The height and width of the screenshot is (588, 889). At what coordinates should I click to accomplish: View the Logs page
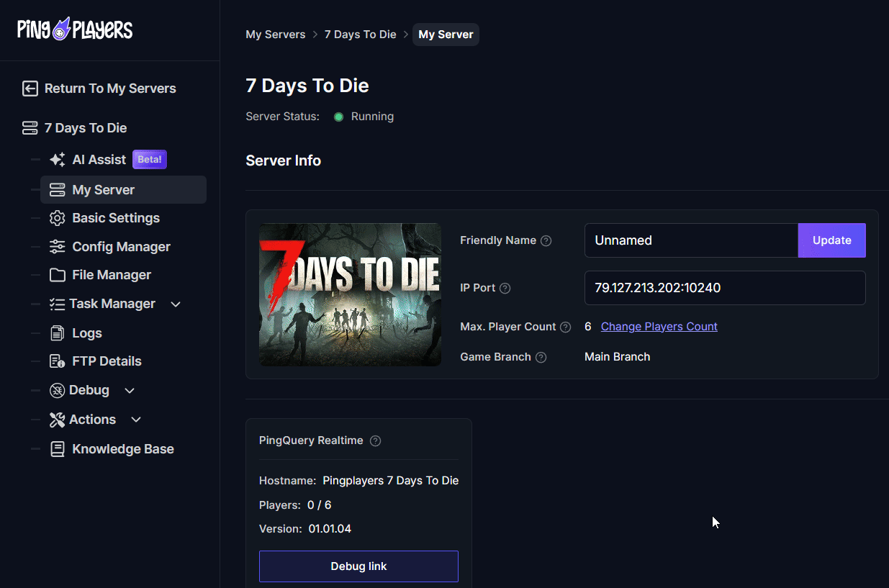87,333
